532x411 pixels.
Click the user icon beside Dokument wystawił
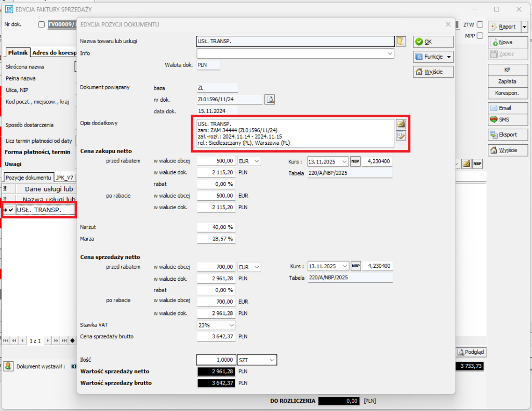8,366
